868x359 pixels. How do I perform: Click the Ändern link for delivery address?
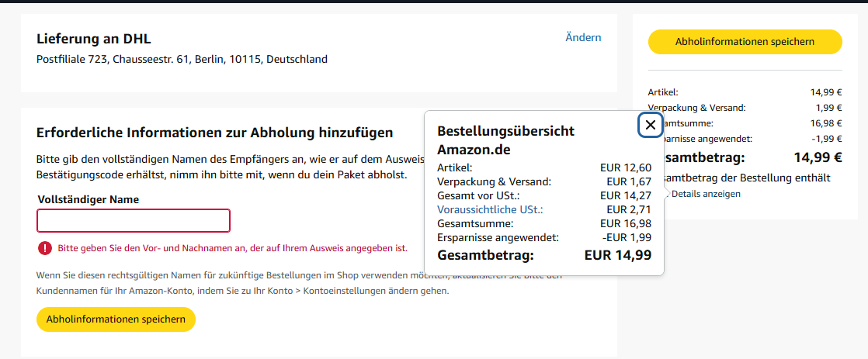pos(583,38)
